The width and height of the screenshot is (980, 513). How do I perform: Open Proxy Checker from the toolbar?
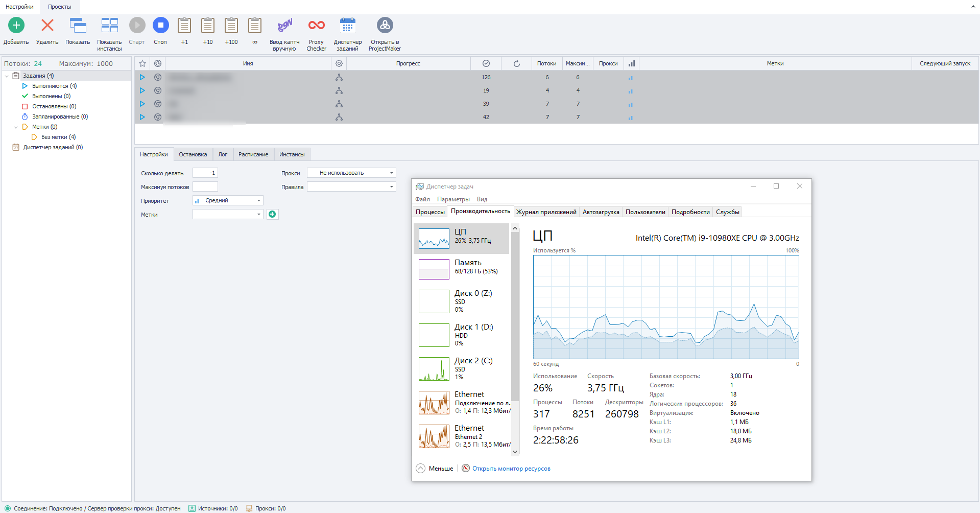(x=316, y=26)
